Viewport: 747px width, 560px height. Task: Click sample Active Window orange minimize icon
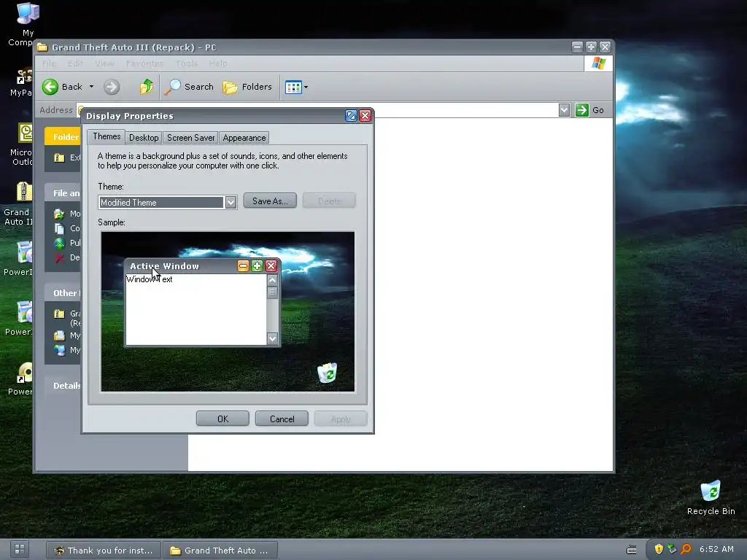point(243,265)
